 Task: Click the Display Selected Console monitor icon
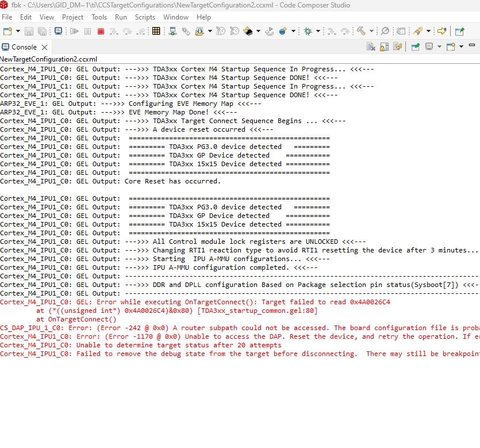point(429,47)
